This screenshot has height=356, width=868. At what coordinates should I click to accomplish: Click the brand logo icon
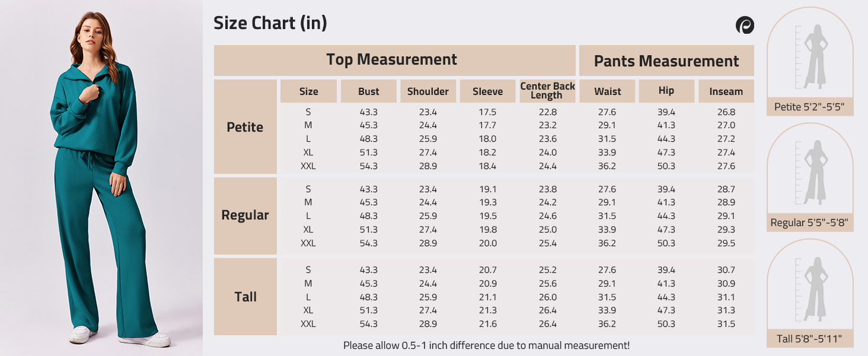point(745,25)
